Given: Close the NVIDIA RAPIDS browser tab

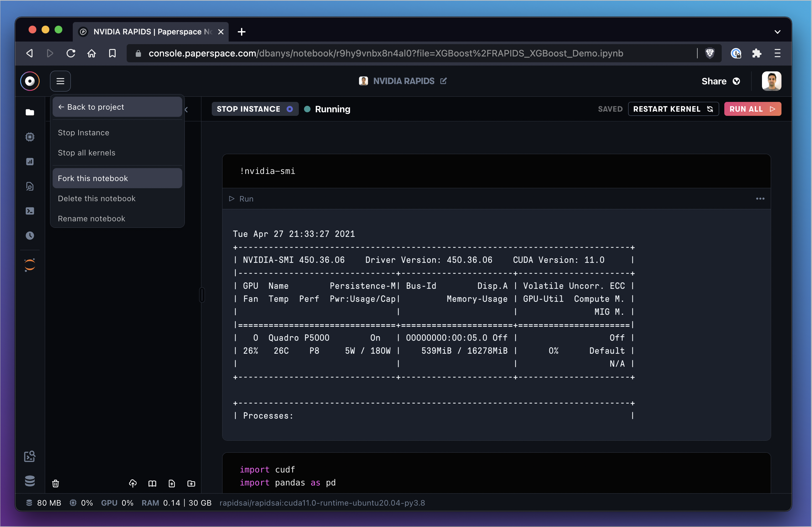Looking at the screenshot, I should click(221, 32).
